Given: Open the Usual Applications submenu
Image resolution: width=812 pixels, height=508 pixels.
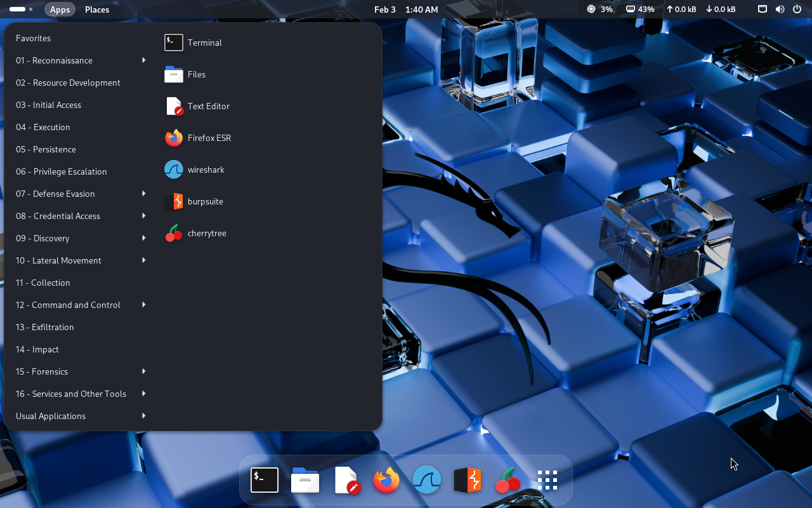Looking at the screenshot, I should [x=81, y=416].
